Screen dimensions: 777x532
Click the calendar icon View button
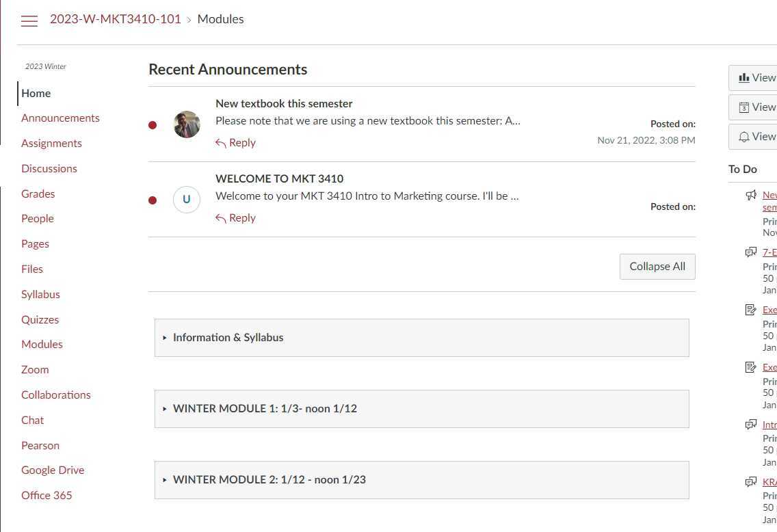coord(753,107)
